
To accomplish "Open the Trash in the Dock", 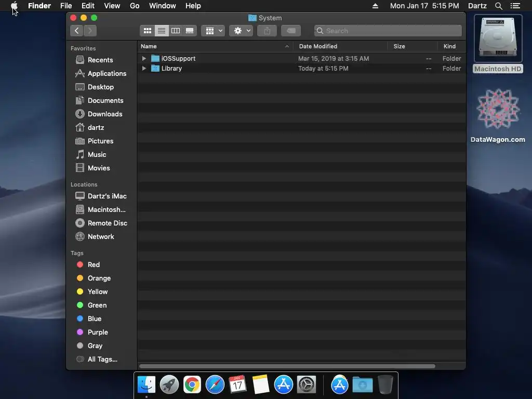I will [385, 384].
